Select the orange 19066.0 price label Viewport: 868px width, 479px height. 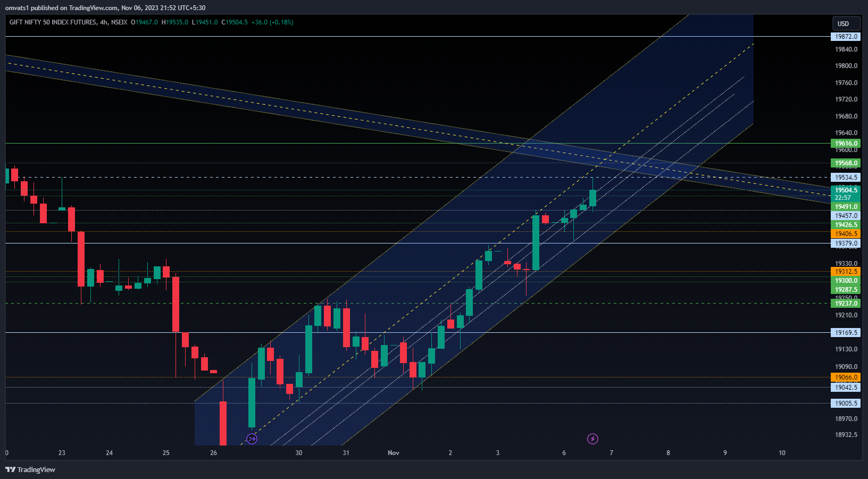846,377
